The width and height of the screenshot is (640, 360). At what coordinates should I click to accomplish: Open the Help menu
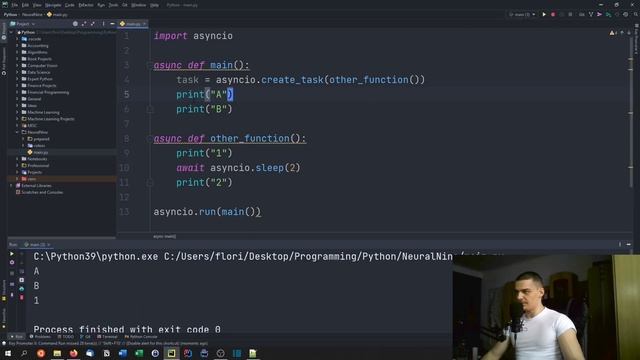pyautogui.click(x=154, y=5)
